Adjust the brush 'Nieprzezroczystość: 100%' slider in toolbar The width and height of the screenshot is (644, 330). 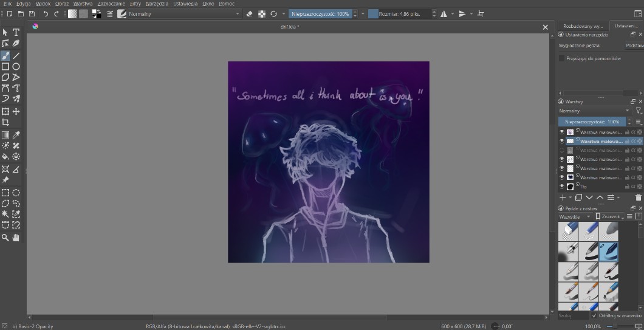click(x=320, y=13)
